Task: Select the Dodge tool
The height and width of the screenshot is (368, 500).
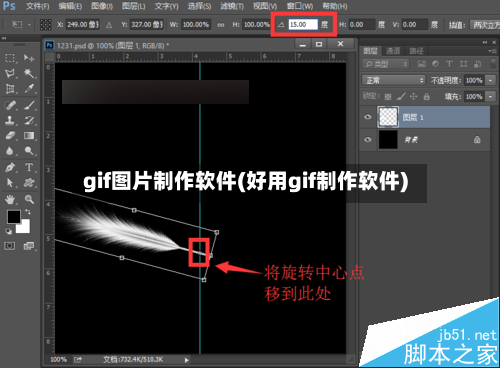Action: [29, 151]
